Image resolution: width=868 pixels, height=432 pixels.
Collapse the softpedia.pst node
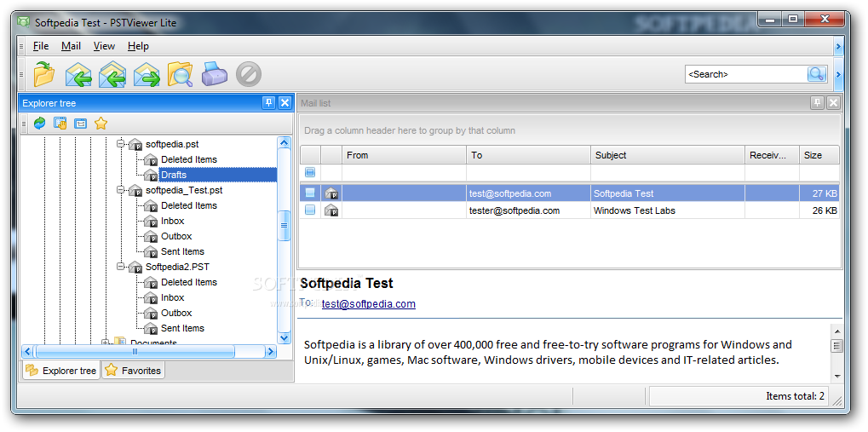(121, 144)
